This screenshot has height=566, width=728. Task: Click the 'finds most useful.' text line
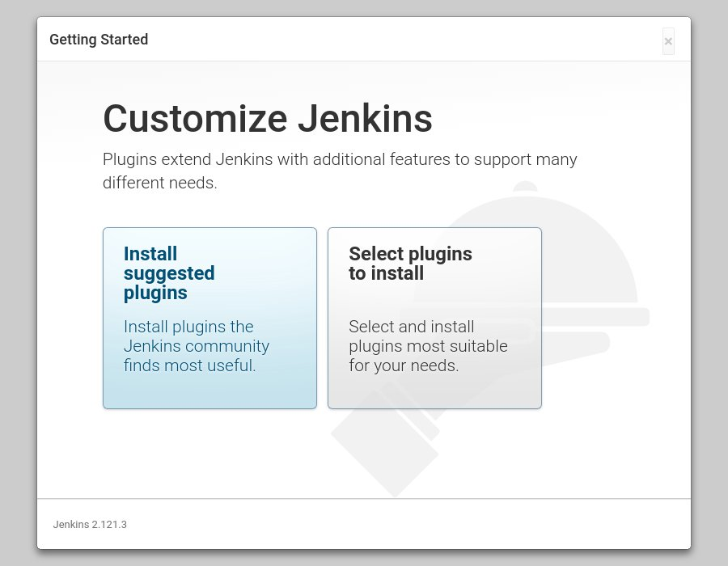[190, 365]
